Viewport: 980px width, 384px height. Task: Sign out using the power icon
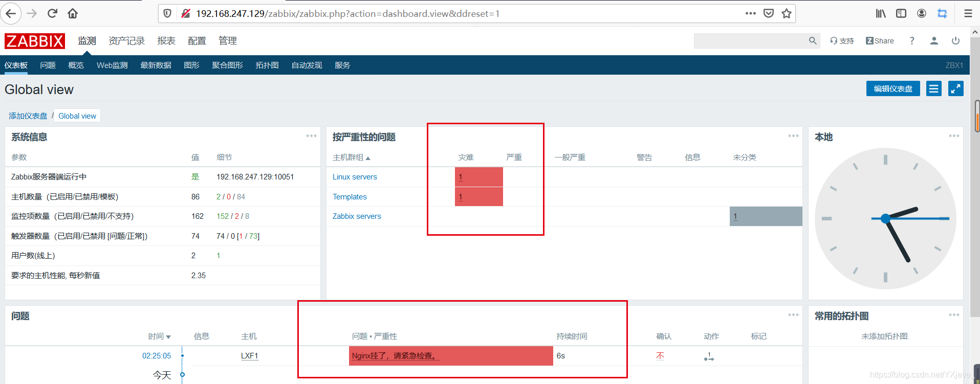point(955,41)
